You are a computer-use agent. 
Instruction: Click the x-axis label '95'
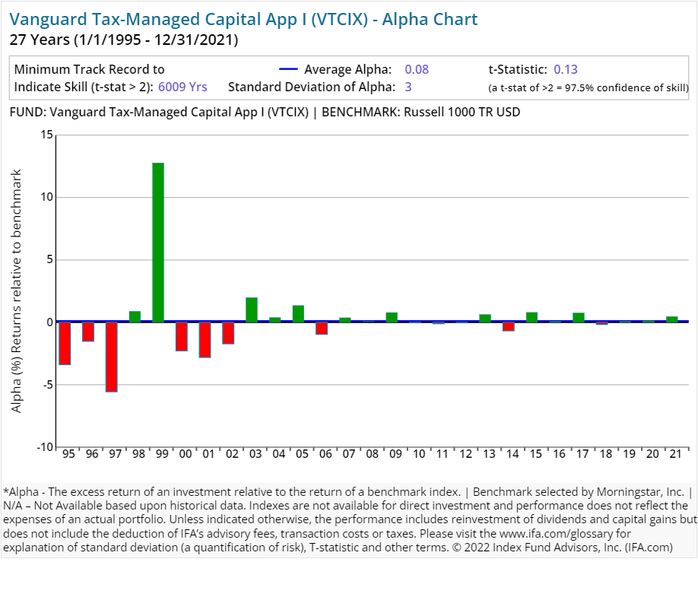point(68,454)
